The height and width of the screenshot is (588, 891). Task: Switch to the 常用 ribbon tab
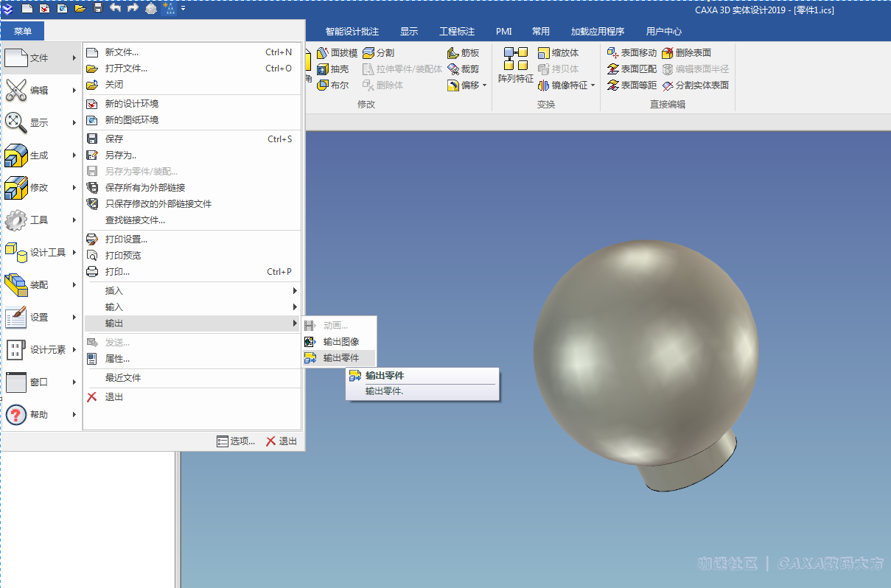pos(541,32)
